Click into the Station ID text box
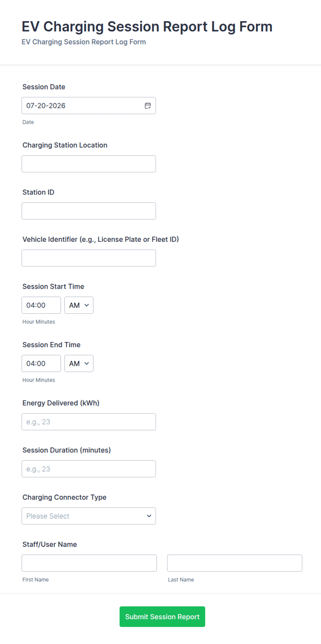The image size is (321, 644). tap(89, 211)
